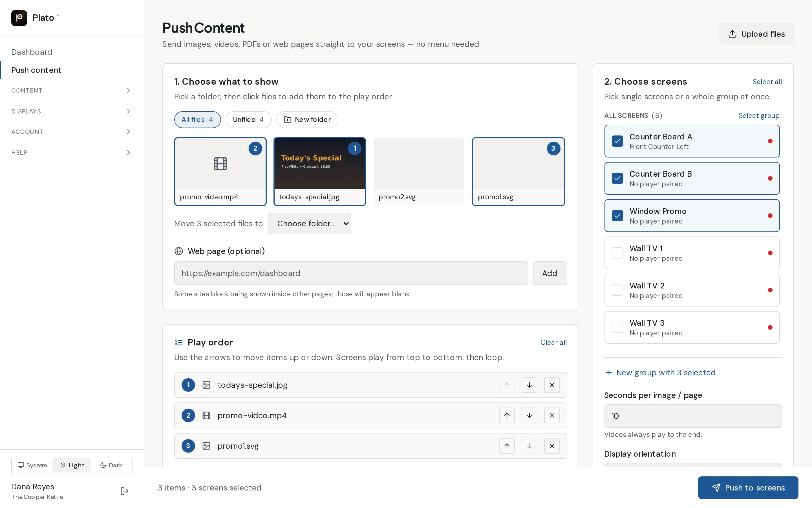This screenshot has width=812, height=508.
Task: Open Dashboard in the sidebar
Action: point(32,52)
